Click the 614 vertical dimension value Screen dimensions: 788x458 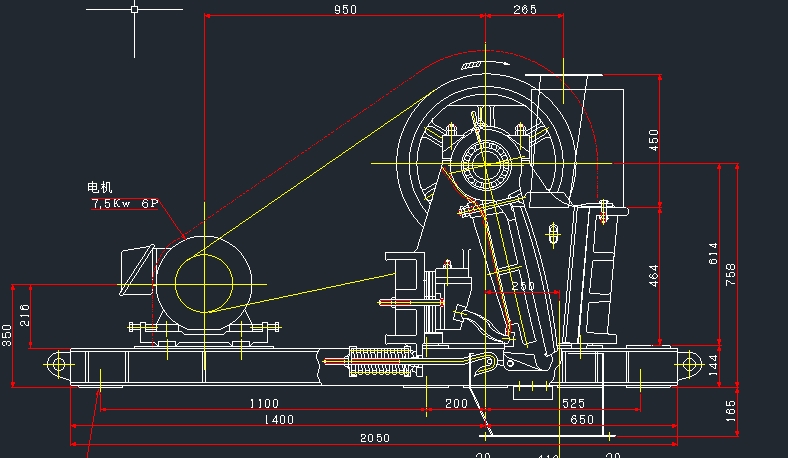pos(713,253)
